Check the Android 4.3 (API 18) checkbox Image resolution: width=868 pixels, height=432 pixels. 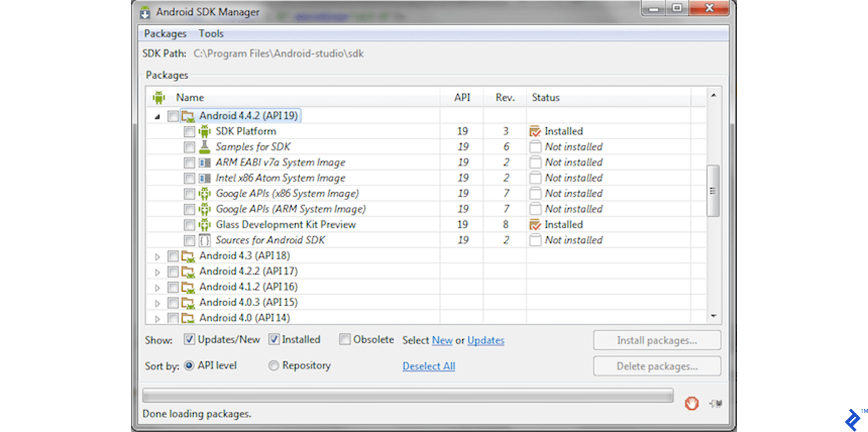173,256
